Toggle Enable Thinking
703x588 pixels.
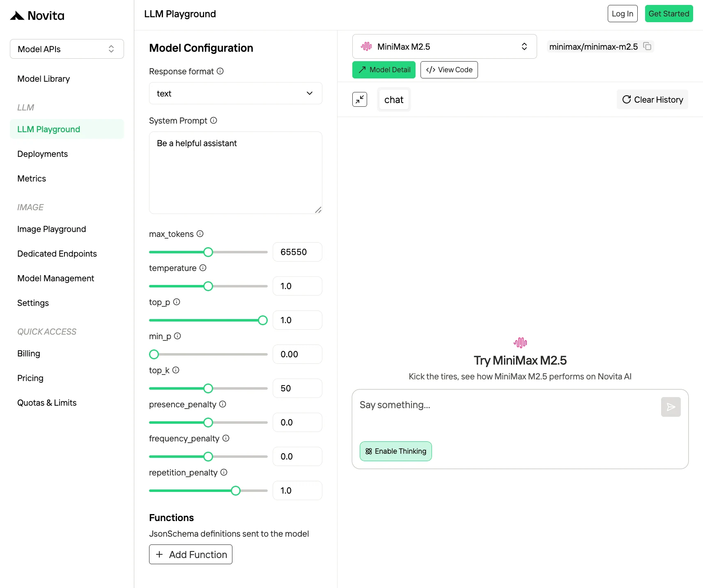pos(396,451)
